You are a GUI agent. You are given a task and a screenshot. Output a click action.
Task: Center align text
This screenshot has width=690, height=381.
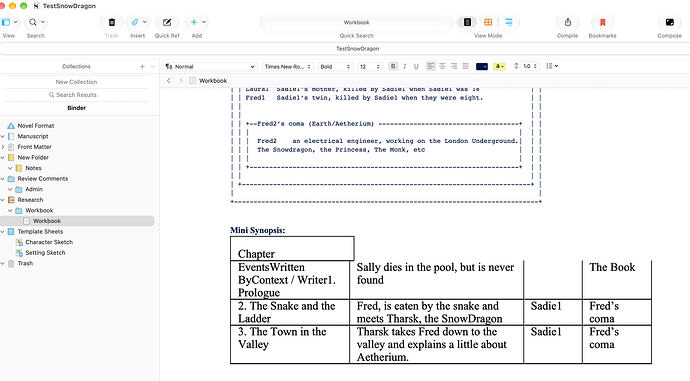pyautogui.click(x=442, y=66)
